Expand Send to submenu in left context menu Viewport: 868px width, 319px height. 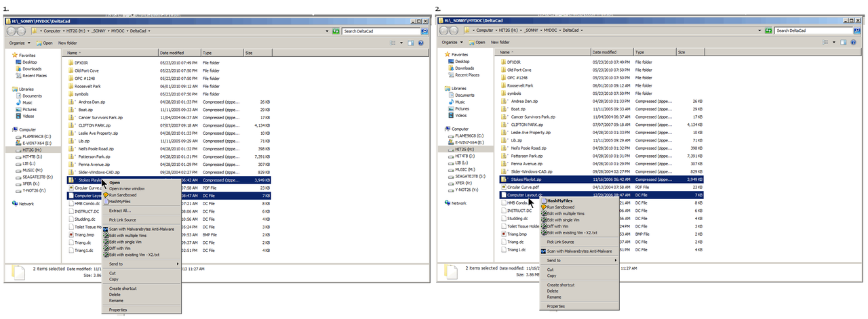[x=140, y=263]
